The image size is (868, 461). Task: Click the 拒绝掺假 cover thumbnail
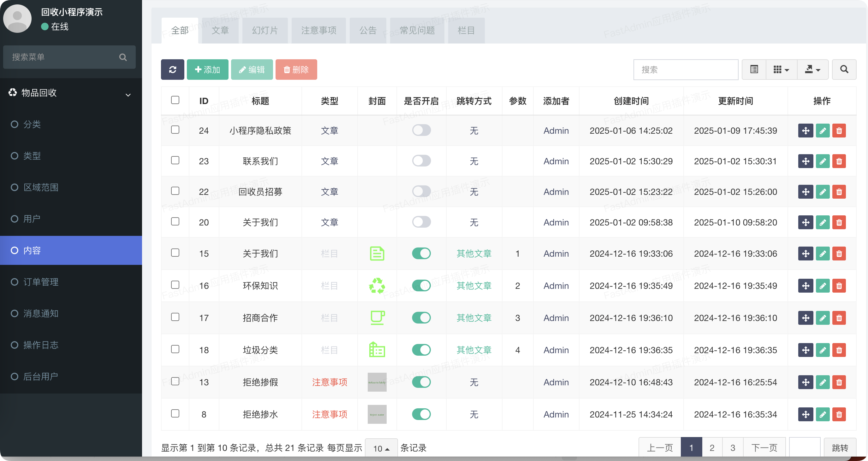click(377, 382)
